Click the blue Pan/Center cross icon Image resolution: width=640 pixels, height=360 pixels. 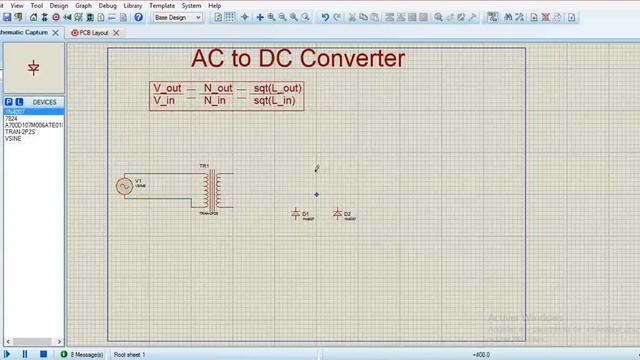tap(260, 17)
